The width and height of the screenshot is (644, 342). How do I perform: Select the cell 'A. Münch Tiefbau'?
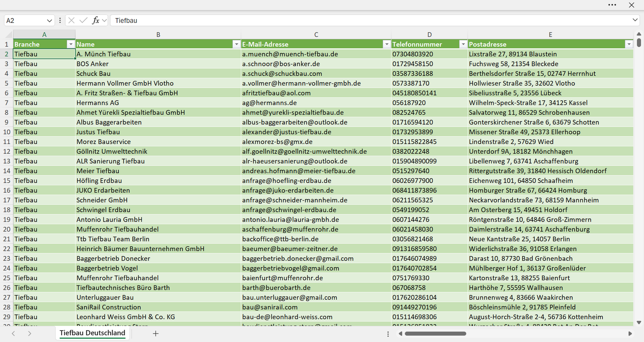[x=158, y=54]
